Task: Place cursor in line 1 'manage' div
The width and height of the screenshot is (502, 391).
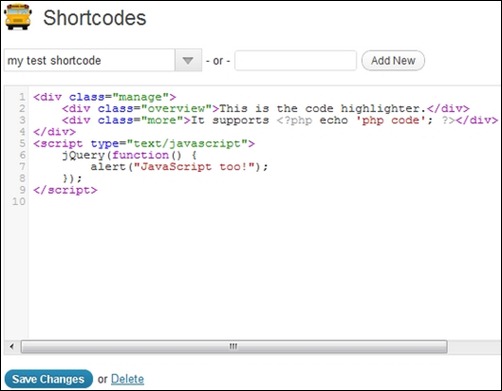Action: pos(105,97)
